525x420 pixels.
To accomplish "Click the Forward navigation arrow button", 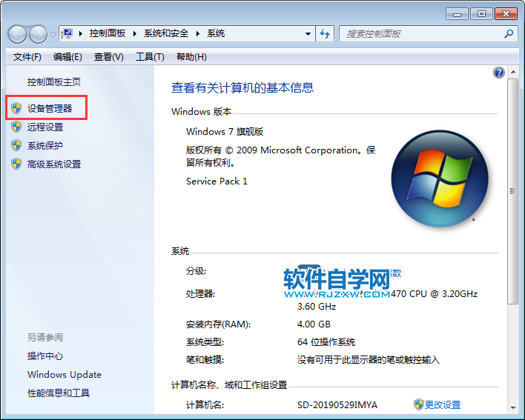I will click(38, 34).
